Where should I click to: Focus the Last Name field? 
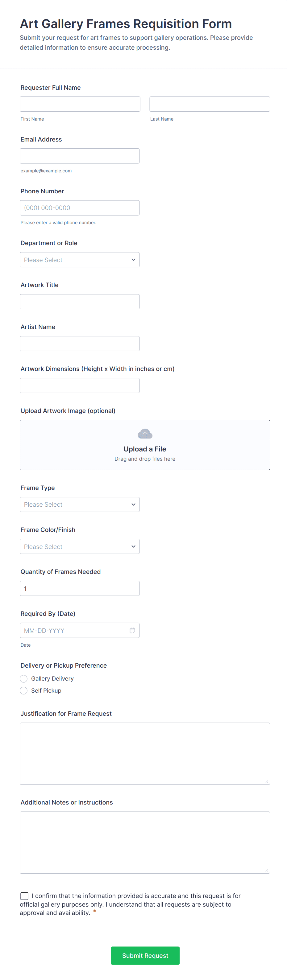[209, 104]
